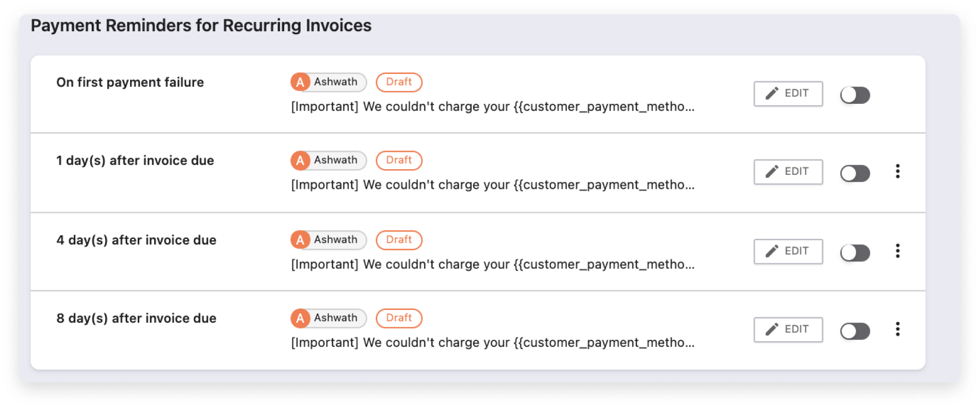Open three-dot menu for 1 day(s) reminder
Screen dimensions: 980x407
(897, 172)
